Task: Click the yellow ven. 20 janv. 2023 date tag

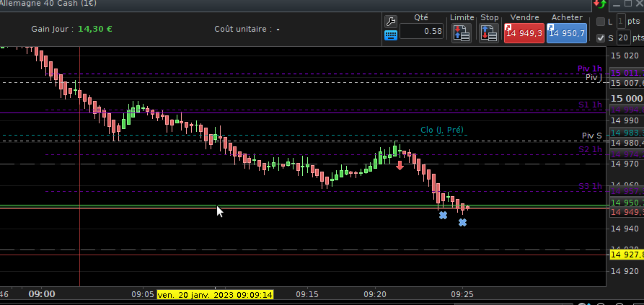Action: 215,295
